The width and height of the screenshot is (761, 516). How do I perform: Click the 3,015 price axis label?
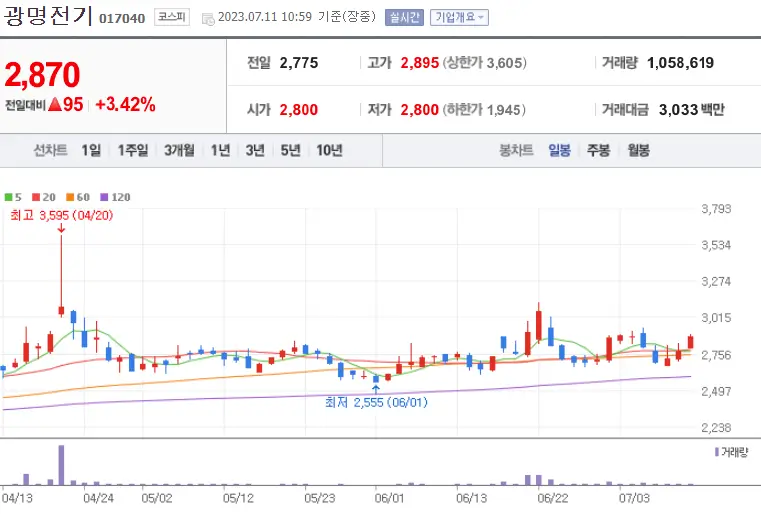coord(716,318)
